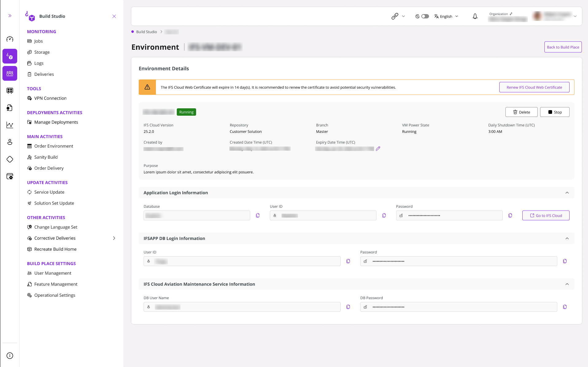
Task: Collapse IFS Cloud Aviation Maintenance Service section
Action: pos(567,284)
